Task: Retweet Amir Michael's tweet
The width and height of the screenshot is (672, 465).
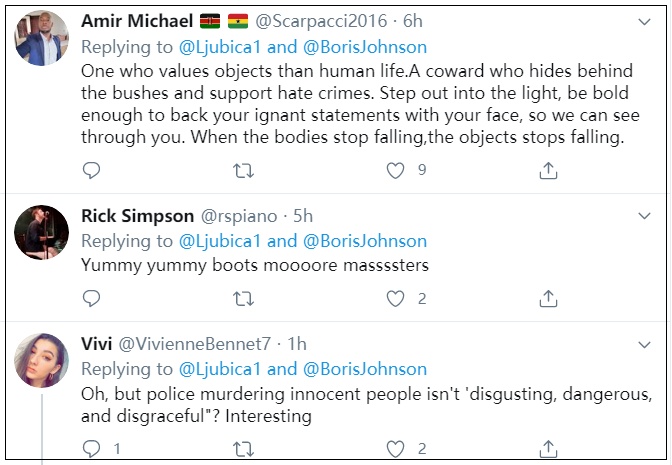Action: [x=243, y=170]
